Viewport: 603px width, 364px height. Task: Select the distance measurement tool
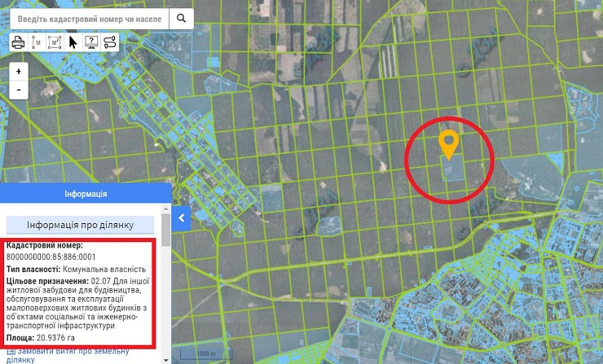pos(37,42)
